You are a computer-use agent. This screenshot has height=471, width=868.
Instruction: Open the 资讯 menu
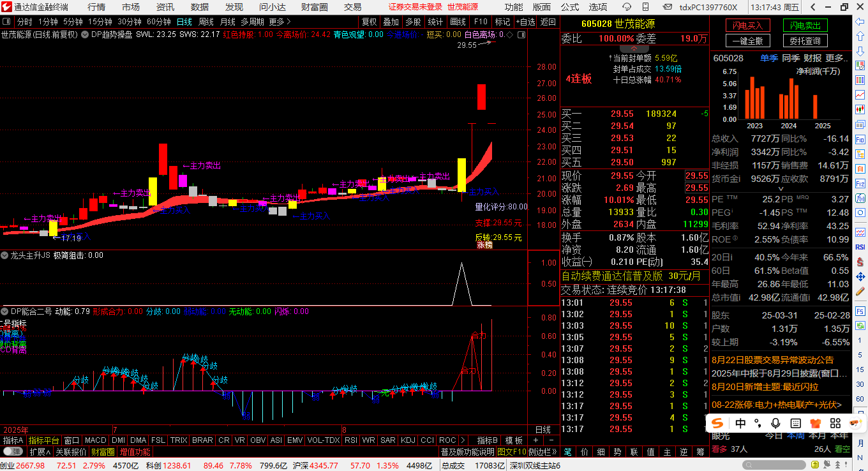pyautogui.click(x=165, y=7)
